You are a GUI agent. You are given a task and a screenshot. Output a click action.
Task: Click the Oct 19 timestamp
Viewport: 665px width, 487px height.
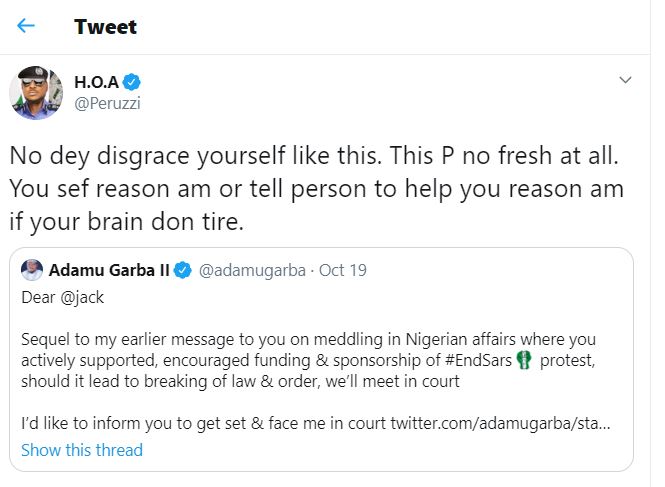[x=342, y=270]
